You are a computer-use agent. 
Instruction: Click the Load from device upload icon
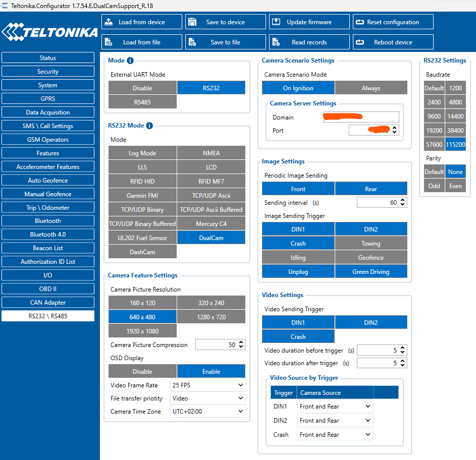109,22
